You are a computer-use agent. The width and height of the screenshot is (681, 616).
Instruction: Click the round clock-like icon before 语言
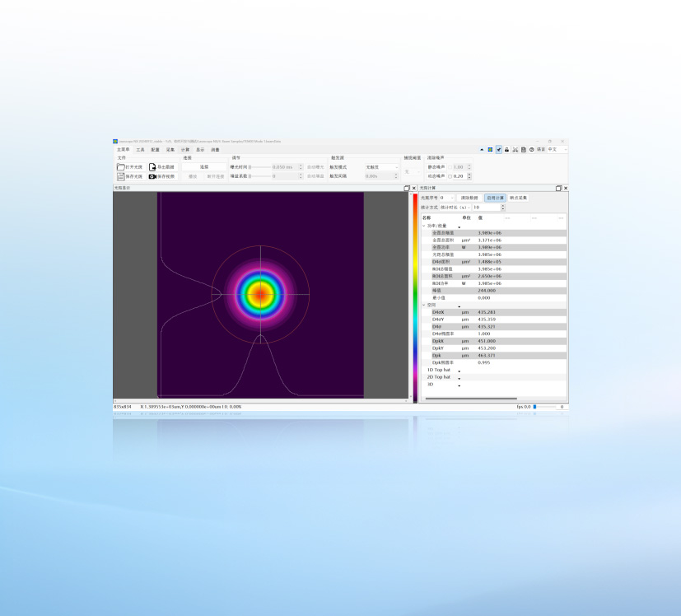(532, 149)
